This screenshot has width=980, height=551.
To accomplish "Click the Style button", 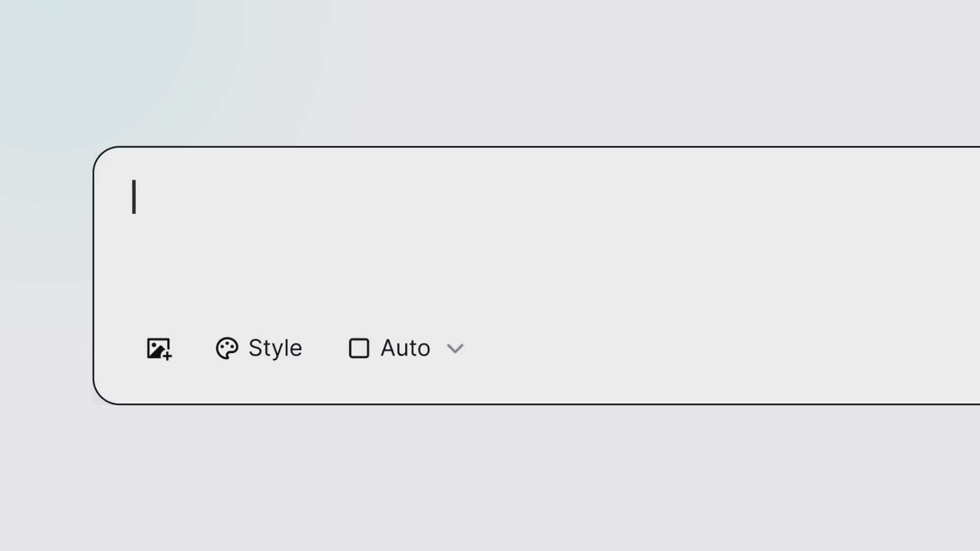I will (259, 348).
